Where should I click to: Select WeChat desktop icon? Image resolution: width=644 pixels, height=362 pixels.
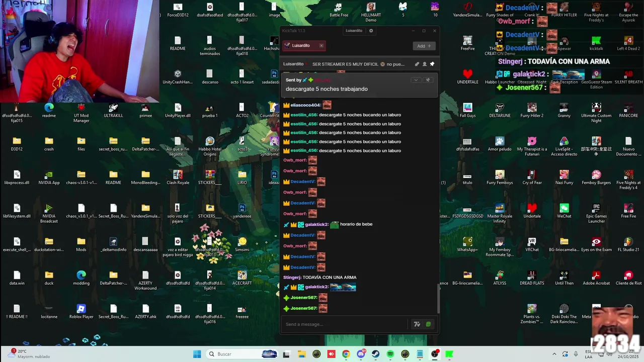tap(564, 211)
